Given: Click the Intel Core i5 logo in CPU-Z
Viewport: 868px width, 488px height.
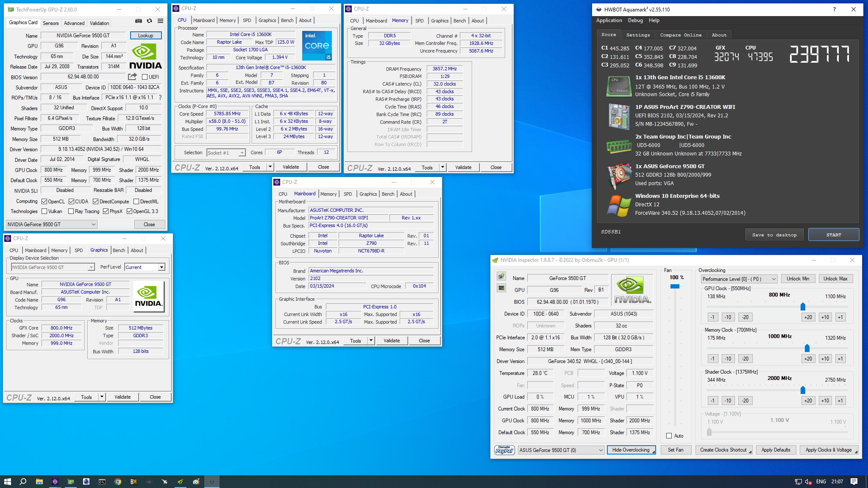Looking at the screenshot, I should pos(317,45).
